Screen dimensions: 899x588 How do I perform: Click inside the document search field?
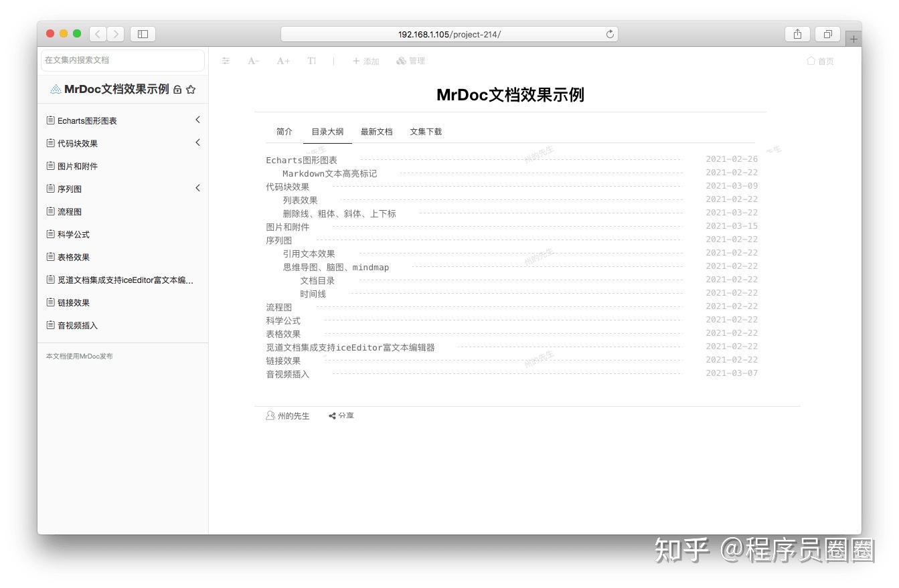click(x=122, y=60)
